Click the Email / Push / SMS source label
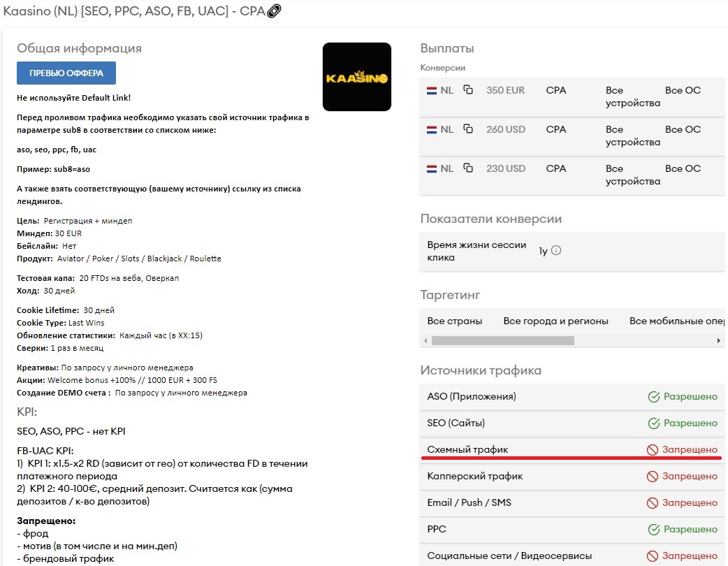This screenshot has width=728, height=566. coord(469,502)
